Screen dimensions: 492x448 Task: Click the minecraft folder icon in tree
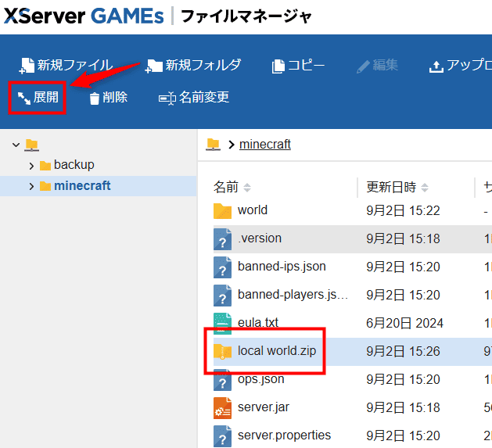pyautogui.click(x=45, y=186)
